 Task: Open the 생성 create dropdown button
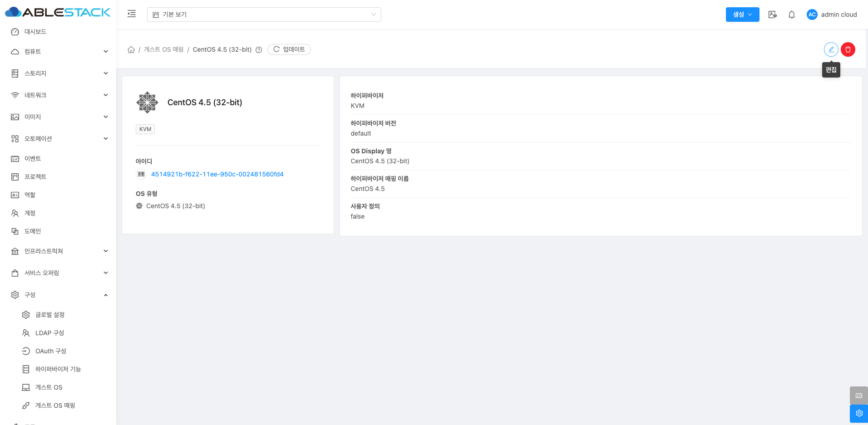pyautogui.click(x=742, y=15)
